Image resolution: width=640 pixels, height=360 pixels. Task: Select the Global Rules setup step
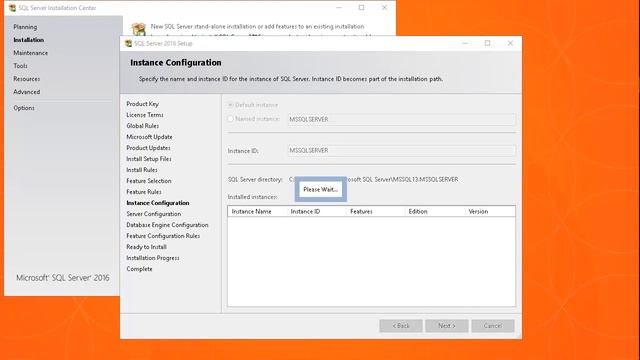[x=142, y=126]
